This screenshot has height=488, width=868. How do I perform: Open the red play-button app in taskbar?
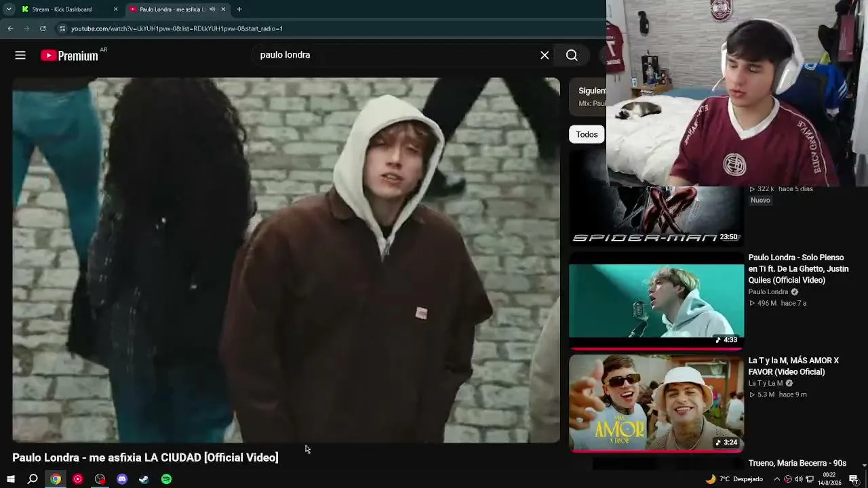pyautogui.click(x=77, y=479)
